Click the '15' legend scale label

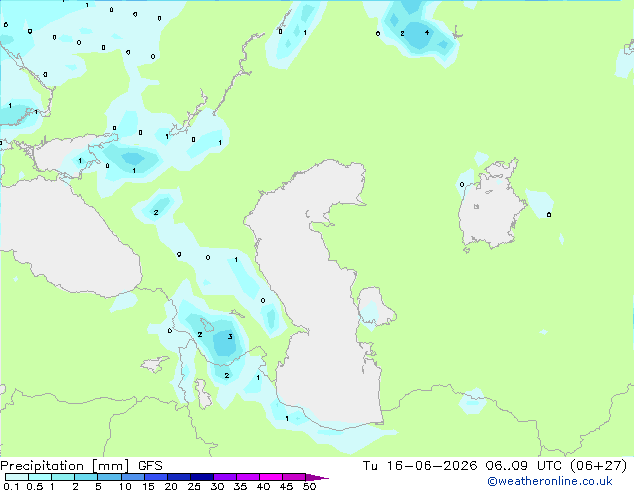coord(148,486)
